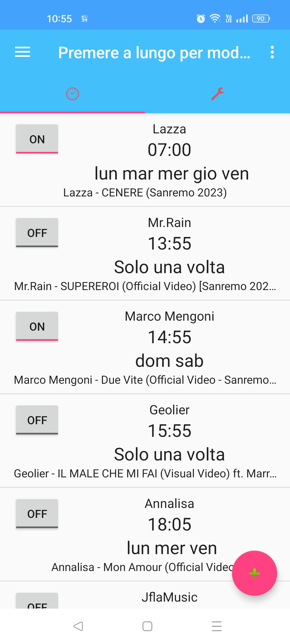
Task: Tap the alarm clock status bar icon
Action: [201, 19]
